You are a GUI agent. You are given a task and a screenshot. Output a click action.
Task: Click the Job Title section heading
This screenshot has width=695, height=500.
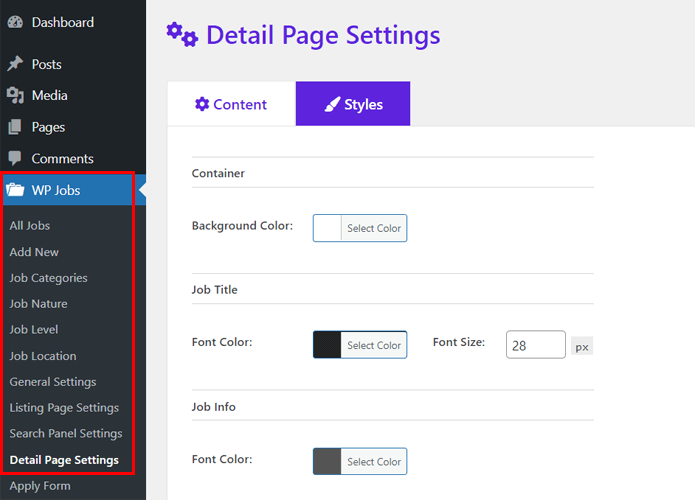click(x=215, y=290)
